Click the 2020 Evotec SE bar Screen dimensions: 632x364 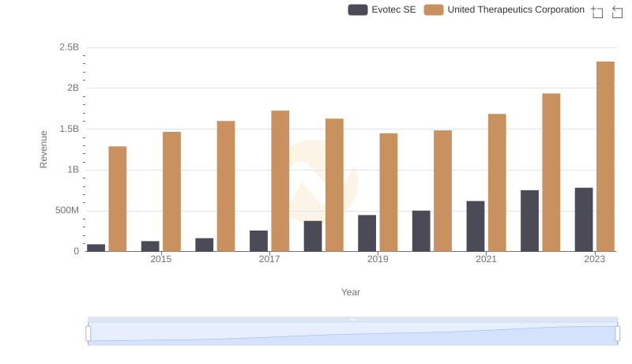point(421,231)
